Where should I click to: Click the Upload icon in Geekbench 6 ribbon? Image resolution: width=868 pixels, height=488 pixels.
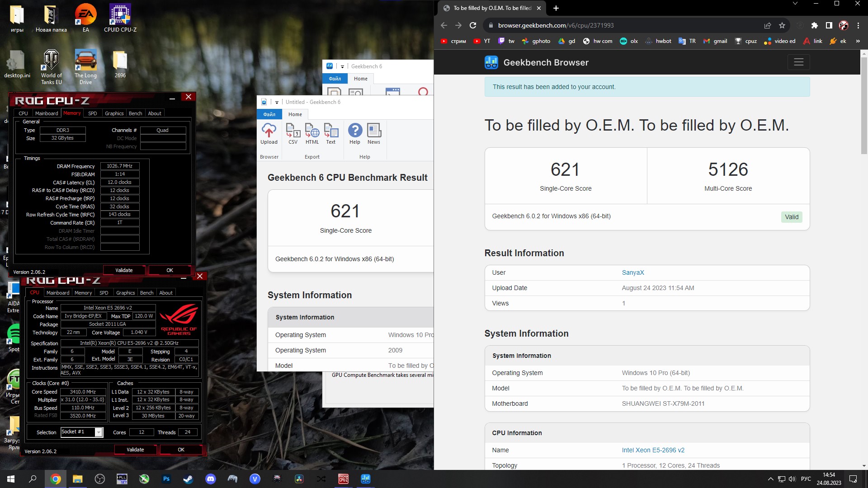coord(269,134)
